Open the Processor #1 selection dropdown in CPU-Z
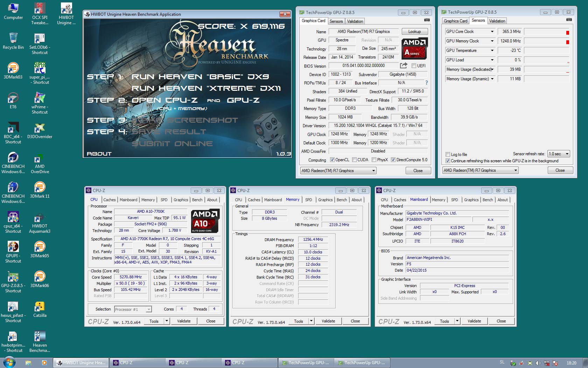The height and width of the screenshot is (368, 588). [x=133, y=309]
